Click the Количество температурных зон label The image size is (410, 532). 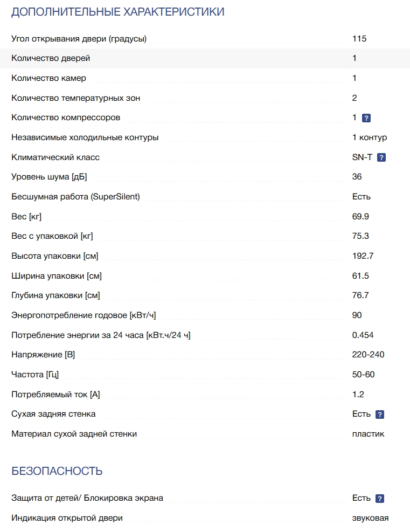pyautogui.click(x=75, y=98)
